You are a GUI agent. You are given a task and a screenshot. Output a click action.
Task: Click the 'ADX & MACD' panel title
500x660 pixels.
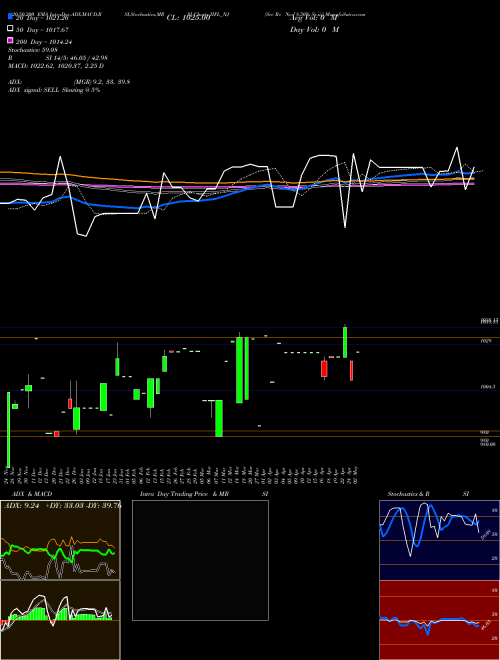pos(32,494)
